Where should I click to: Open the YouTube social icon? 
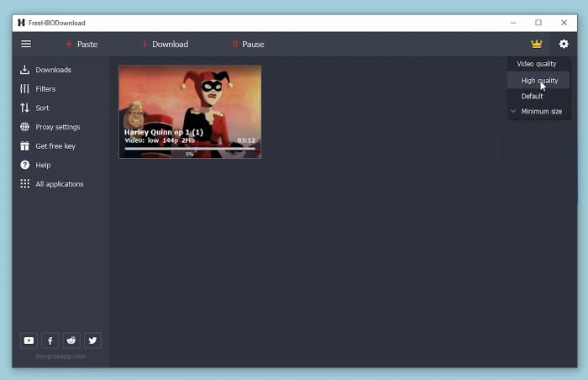point(29,340)
